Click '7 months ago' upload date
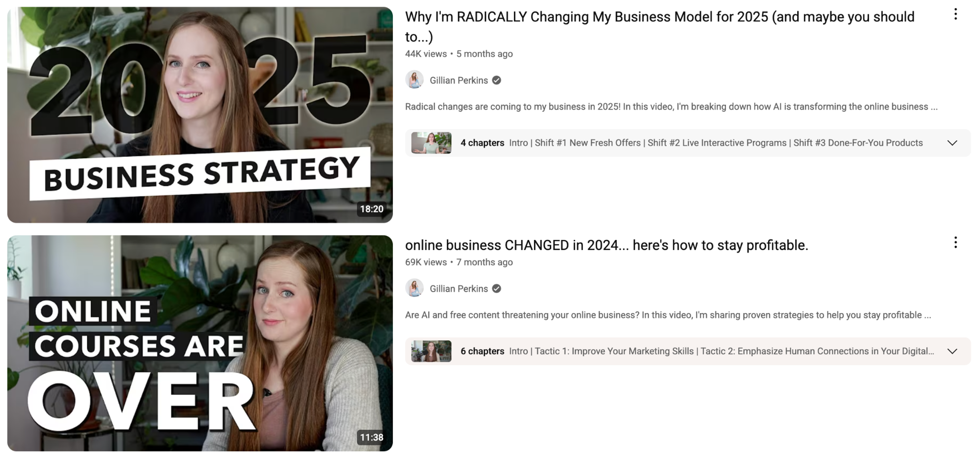 point(484,262)
